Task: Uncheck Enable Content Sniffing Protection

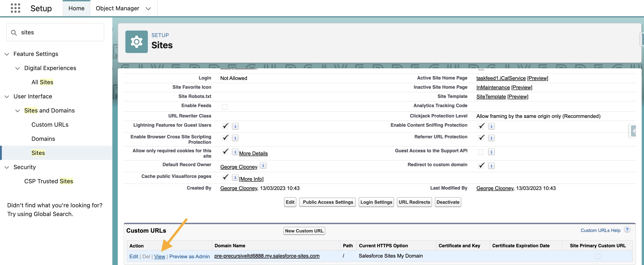Action: tap(481, 126)
